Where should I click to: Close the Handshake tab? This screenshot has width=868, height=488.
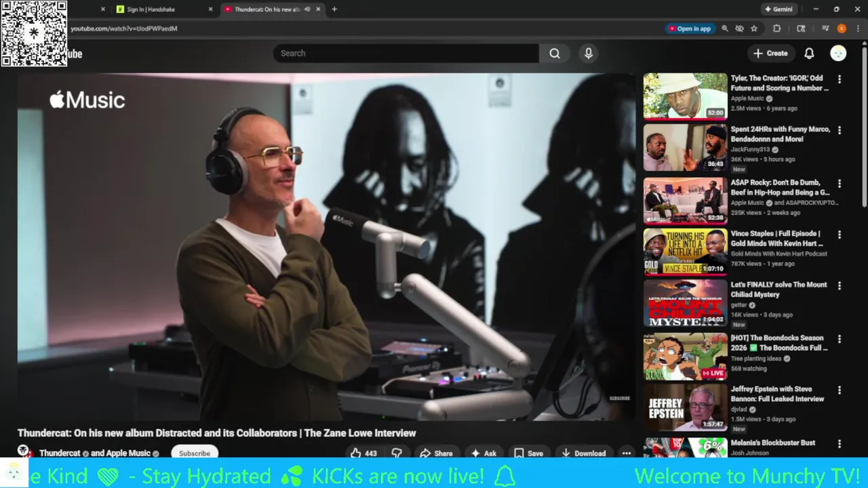click(210, 9)
